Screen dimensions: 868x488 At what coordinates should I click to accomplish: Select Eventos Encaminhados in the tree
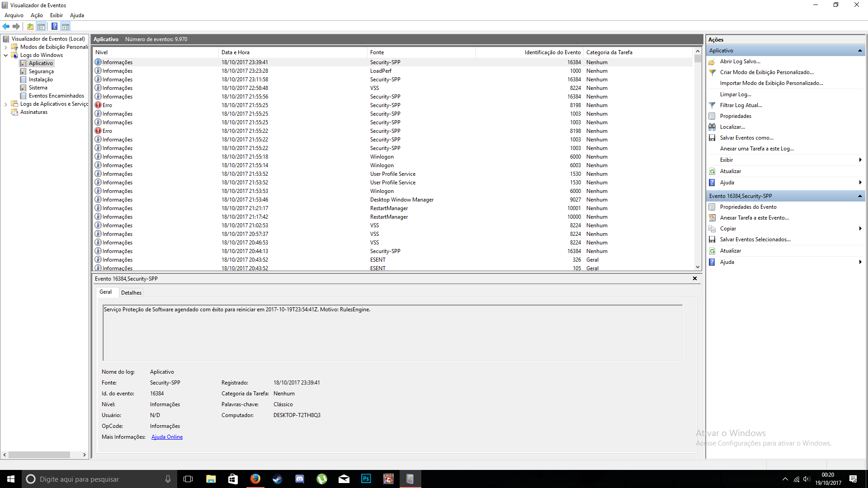point(57,96)
